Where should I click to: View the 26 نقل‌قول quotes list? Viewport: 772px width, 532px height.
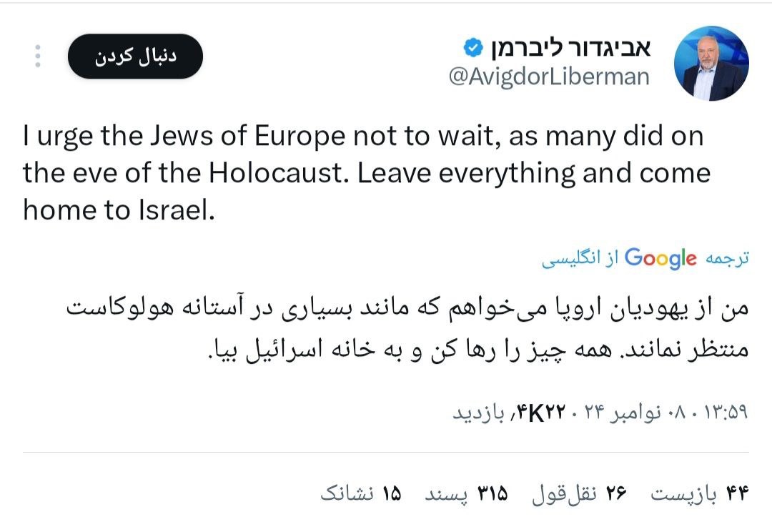579,493
